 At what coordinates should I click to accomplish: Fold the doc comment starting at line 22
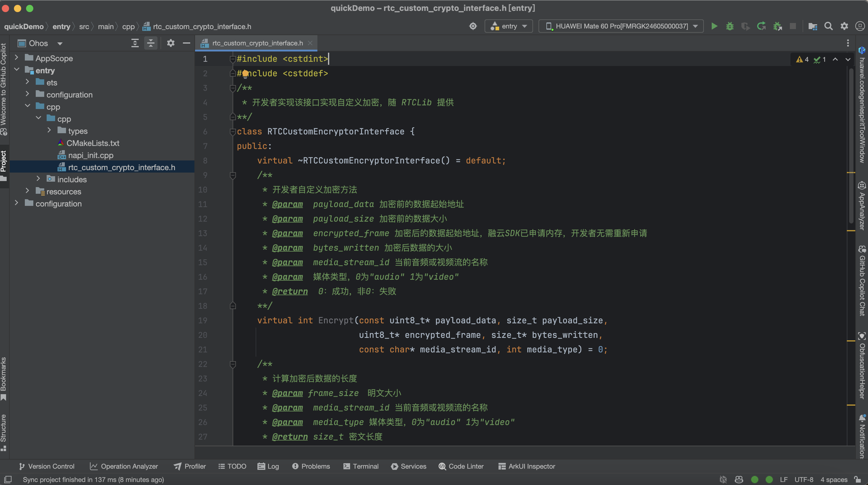pyautogui.click(x=233, y=365)
